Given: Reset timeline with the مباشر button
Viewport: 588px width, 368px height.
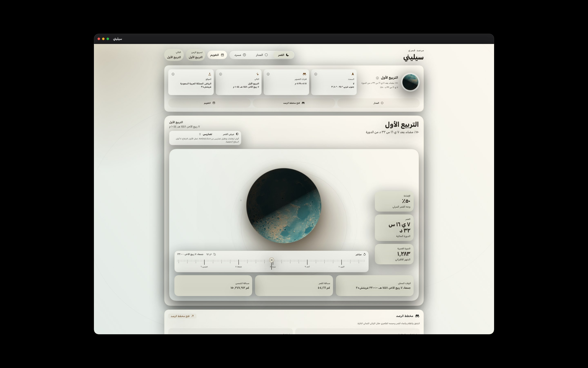Looking at the screenshot, I should (x=361, y=254).
